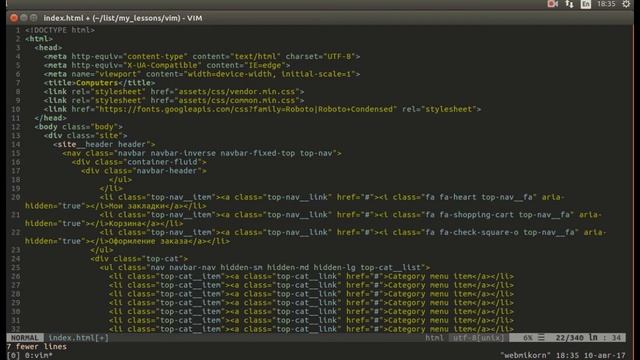
Task: Click the <div class="site"> line
Action: coord(85,136)
